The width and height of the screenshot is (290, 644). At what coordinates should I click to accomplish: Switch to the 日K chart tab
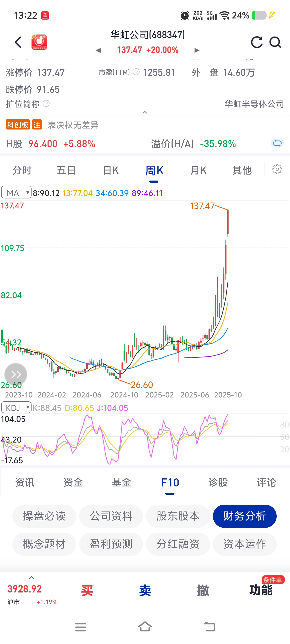tap(111, 170)
